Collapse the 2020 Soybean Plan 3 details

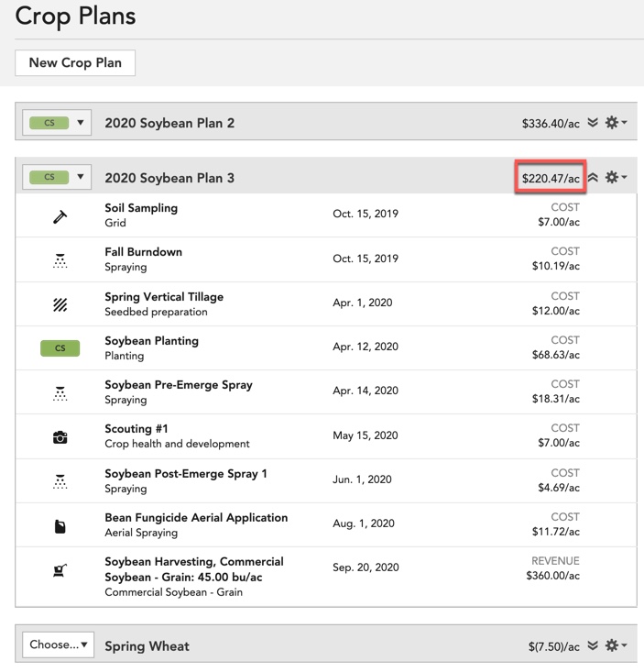tap(593, 177)
